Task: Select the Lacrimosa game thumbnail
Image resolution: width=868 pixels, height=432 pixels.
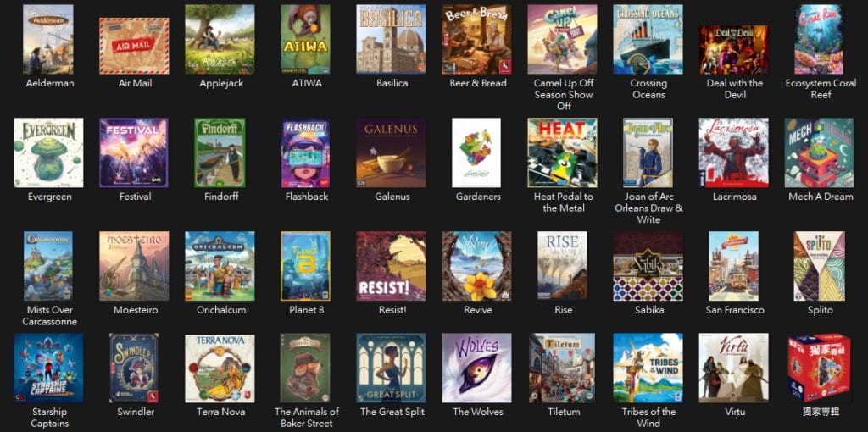Action: pyautogui.click(x=733, y=152)
